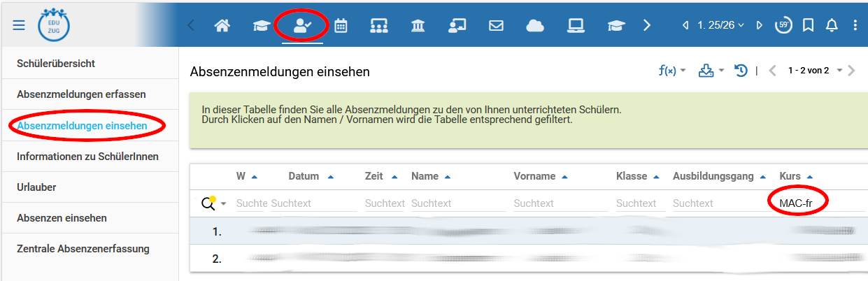Image resolution: width=868 pixels, height=281 pixels.
Task: Click the notification bell icon
Action: [x=832, y=26]
